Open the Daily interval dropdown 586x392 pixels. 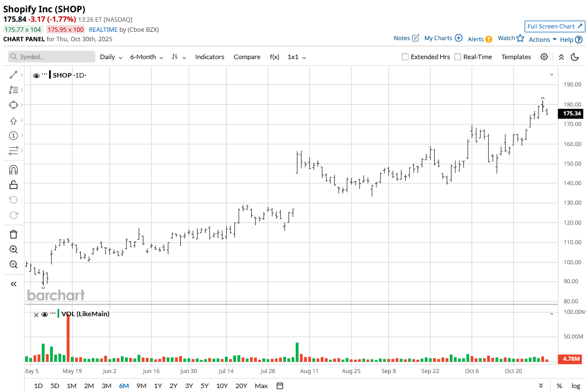point(111,57)
